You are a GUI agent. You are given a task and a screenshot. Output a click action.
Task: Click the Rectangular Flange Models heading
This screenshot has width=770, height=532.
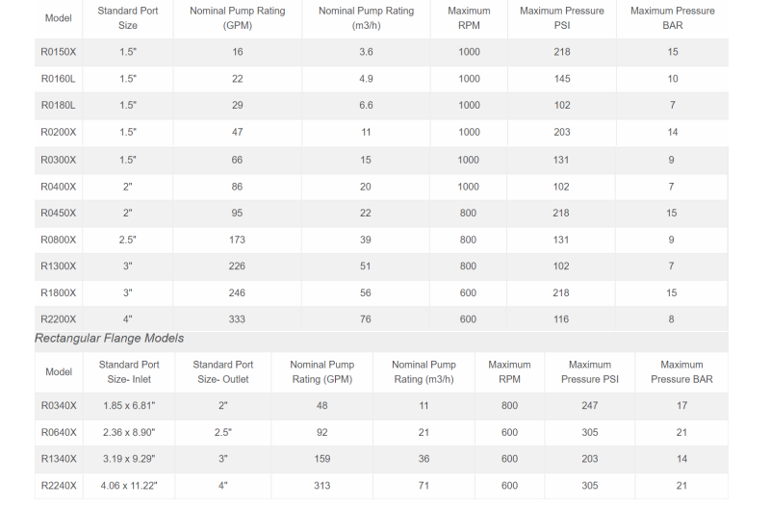pyautogui.click(x=109, y=339)
